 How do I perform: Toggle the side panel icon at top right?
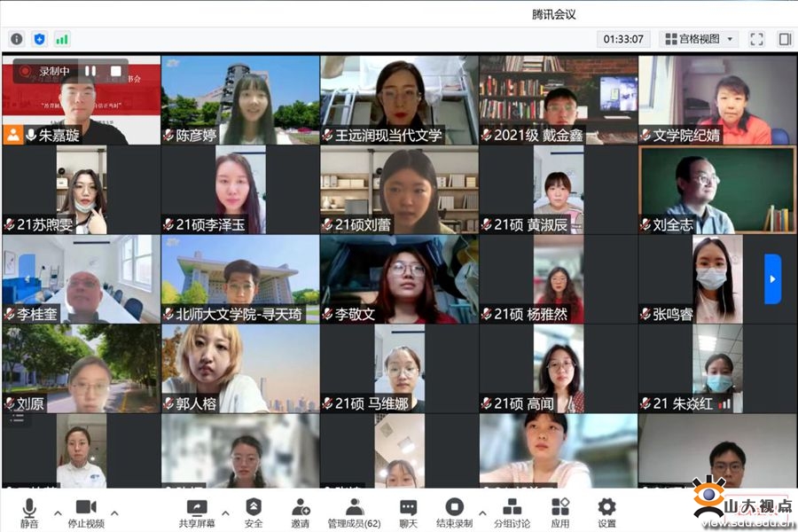(x=785, y=39)
